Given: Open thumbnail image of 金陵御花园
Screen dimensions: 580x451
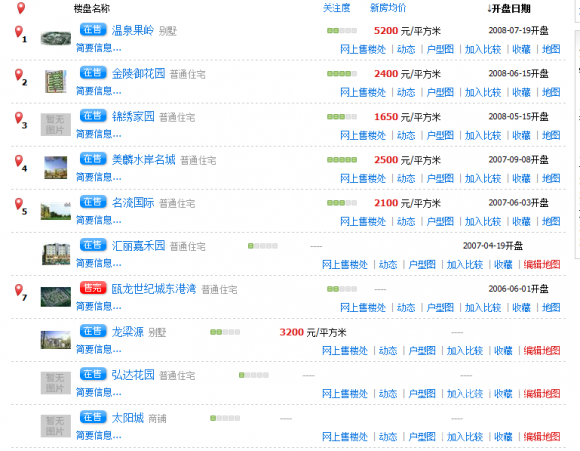Looking at the screenshot, I should 55,81.
